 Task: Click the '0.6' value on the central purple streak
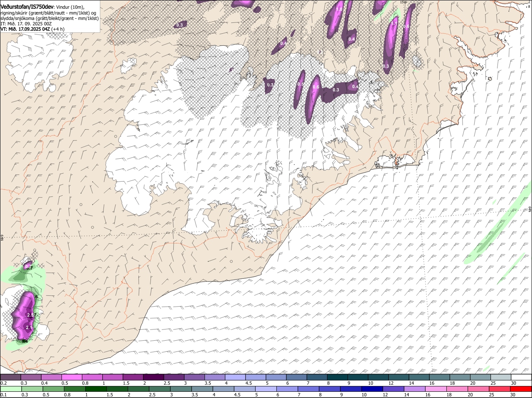pos(316,87)
